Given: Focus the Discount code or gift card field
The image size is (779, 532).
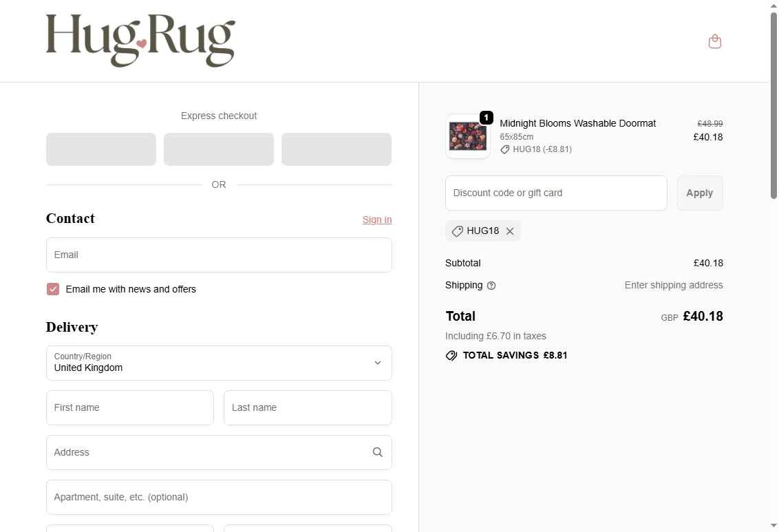Looking at the screenshot, I should pyautogui.click(x=556, y=193).
